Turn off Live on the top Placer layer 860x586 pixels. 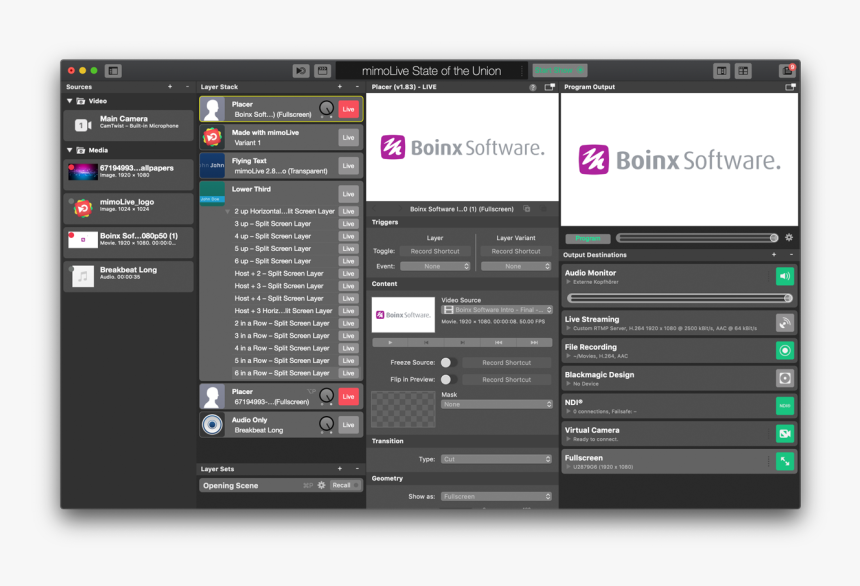click(x=348, y=109)
